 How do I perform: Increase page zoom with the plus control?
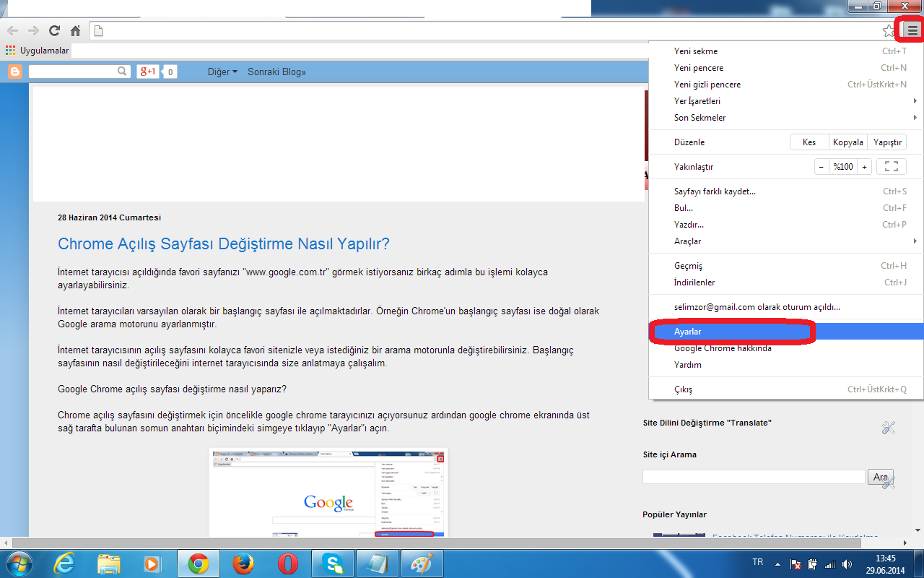(x=864, y=166)
